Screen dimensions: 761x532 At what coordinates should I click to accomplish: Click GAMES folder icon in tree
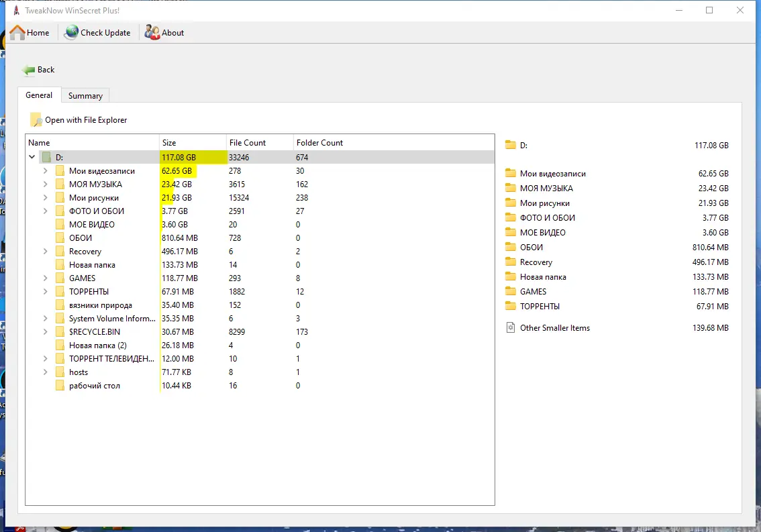[x=60, y=278]
